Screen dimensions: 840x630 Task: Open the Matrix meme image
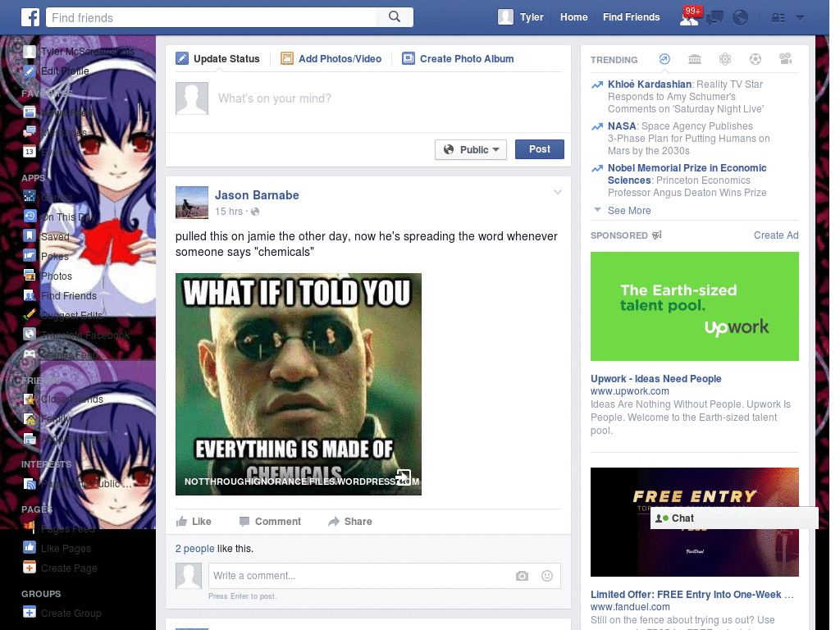[299, 384]
